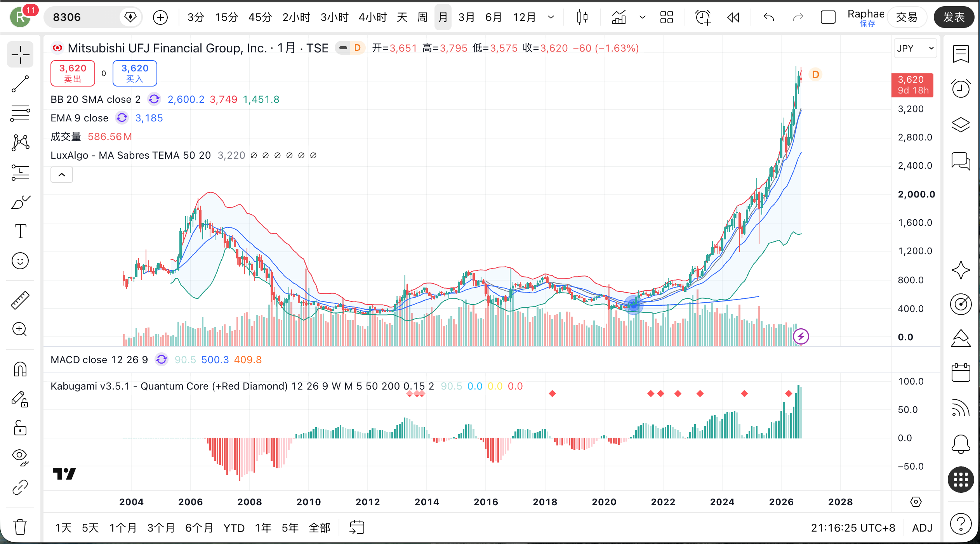Toggle ADJ price adjustment
980x544 pixels.
tap(922, 528)
